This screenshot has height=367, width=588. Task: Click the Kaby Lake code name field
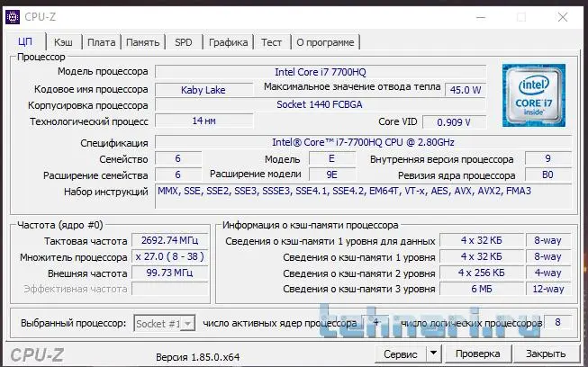point(204,90)
